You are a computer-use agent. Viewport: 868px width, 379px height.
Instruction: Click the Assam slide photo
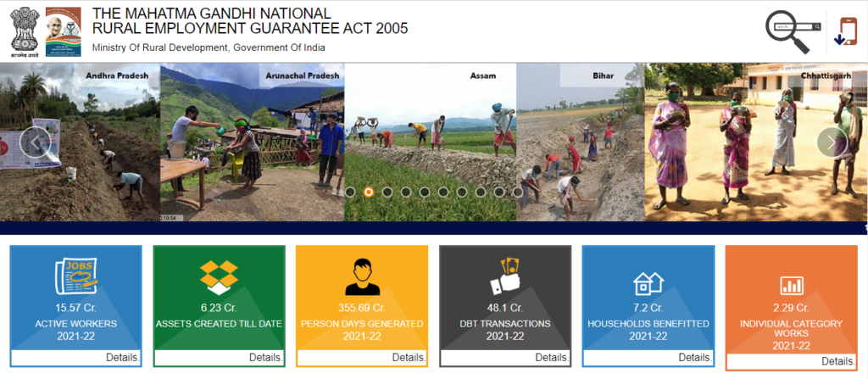pos(430,142)
